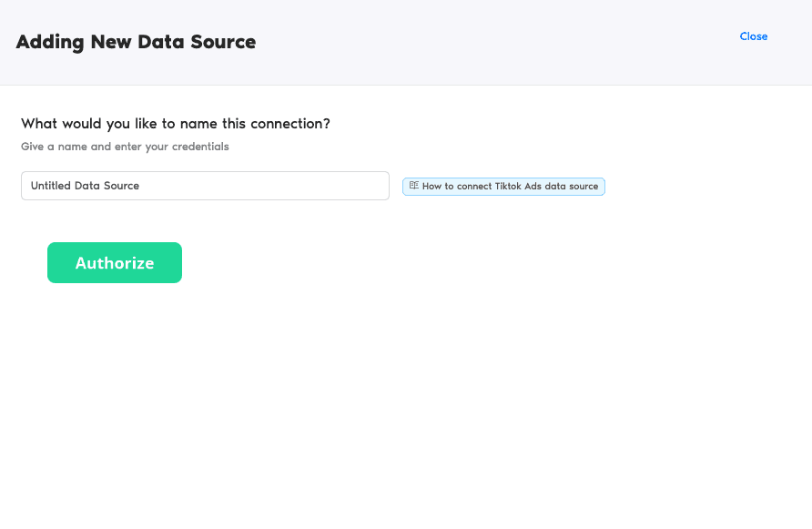The width and height of the screenshot is (812, 529).
Task: Click the 'What would you like to name' label
Action: pos(175,124)
